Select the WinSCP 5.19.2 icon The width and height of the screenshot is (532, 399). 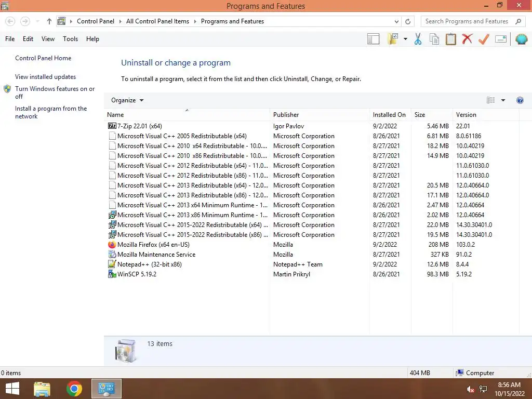[112, 274]
